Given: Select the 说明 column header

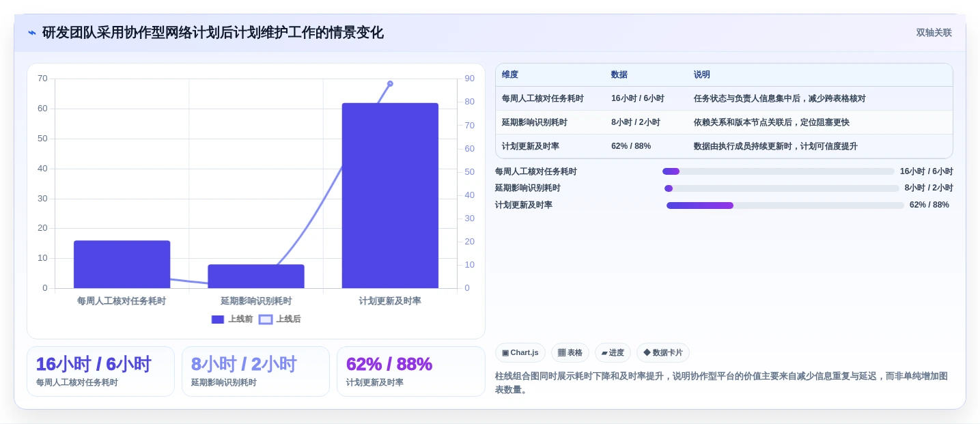Looking at the screenshot, I should click(x=702, y=74).
